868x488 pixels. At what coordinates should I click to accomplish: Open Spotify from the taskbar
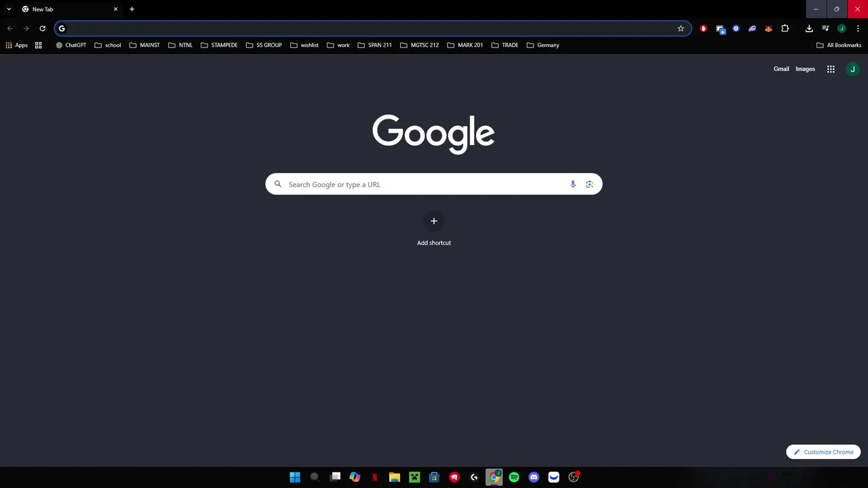click(x=514, y=477)
